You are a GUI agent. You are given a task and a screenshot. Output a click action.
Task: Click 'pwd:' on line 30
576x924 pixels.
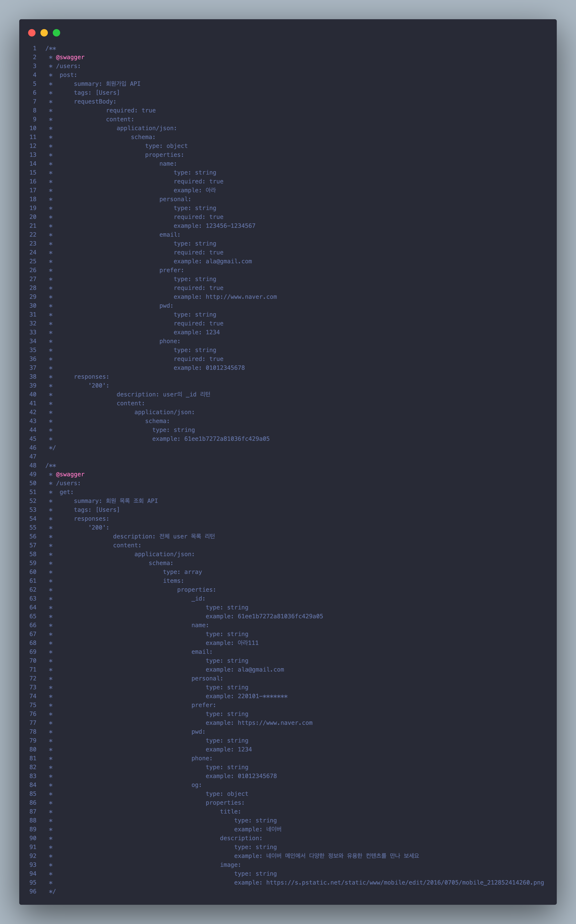click(x=166, y=306)
